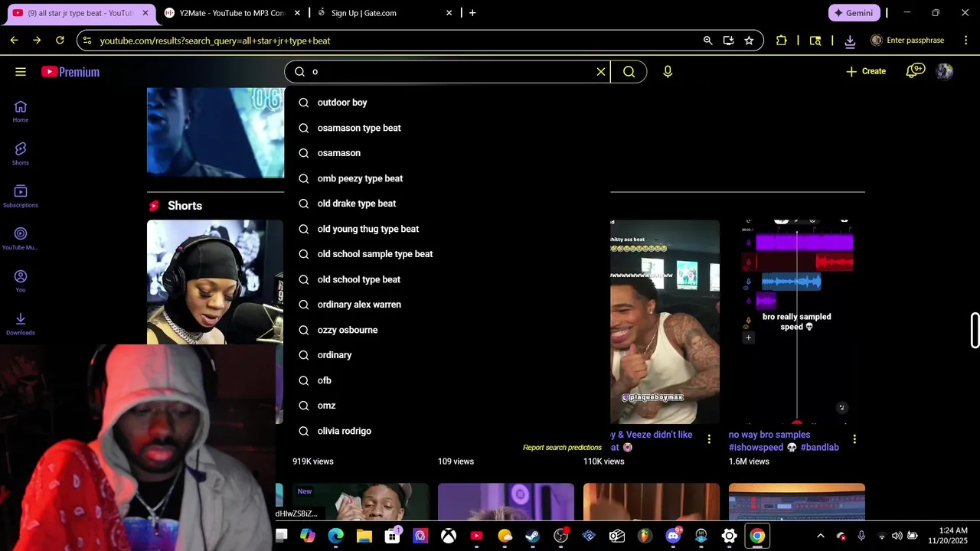Go back in Chrome

point(14,41)
